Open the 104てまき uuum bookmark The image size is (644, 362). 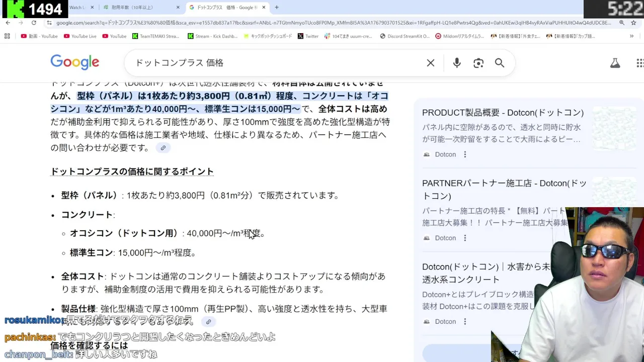pos(349,36)
